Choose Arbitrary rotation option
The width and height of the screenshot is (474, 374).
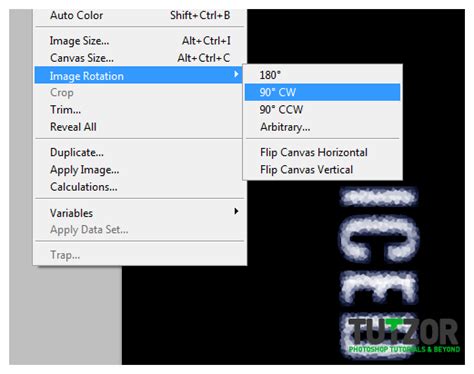pos(322,127)
